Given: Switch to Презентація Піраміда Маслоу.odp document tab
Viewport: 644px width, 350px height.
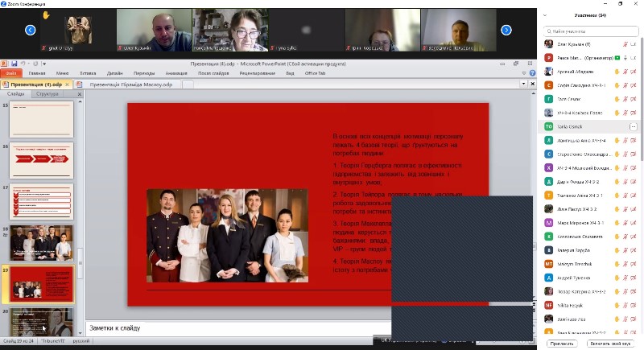Looking at the screenshot, I should pos(131,84).
